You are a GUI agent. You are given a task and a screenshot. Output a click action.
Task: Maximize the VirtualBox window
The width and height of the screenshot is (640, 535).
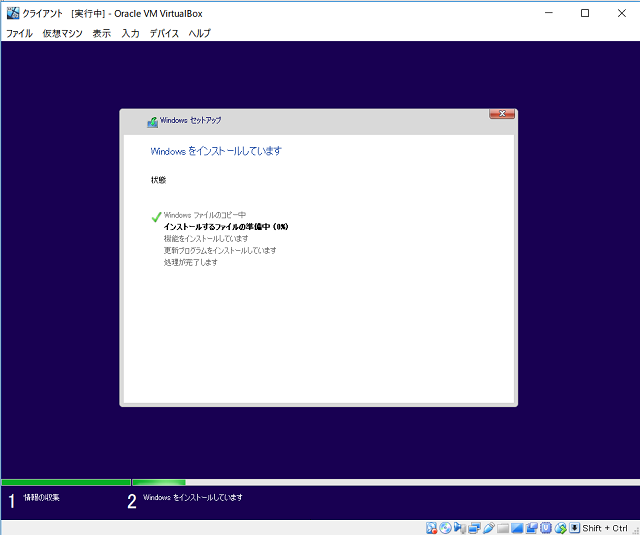585,13
